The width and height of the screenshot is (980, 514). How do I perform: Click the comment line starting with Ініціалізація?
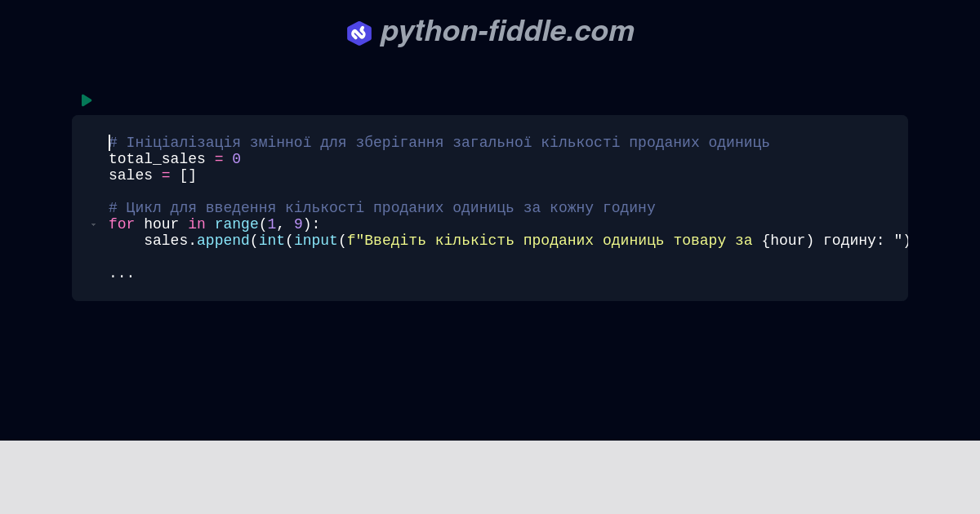[x=439, y=143]
